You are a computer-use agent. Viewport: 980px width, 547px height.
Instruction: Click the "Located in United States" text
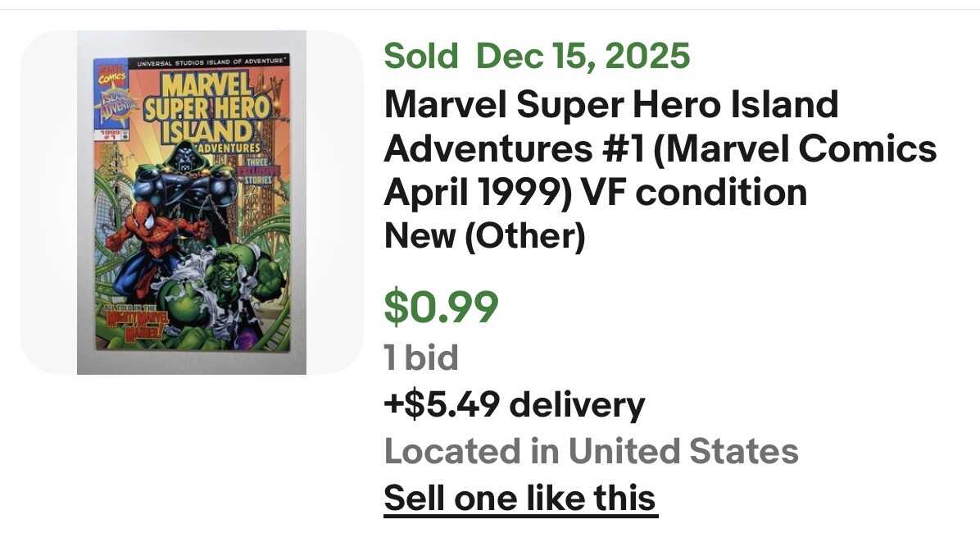tap(591, 451)
